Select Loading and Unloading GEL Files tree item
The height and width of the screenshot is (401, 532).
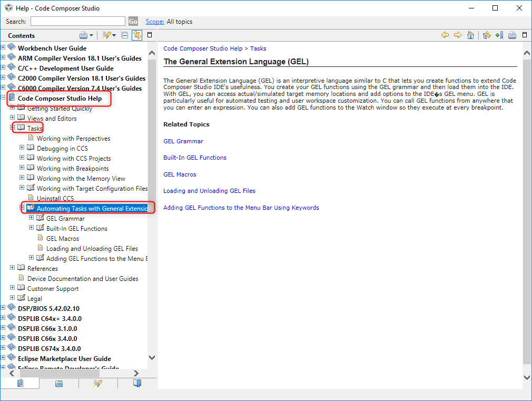click(x=92, y=249)
